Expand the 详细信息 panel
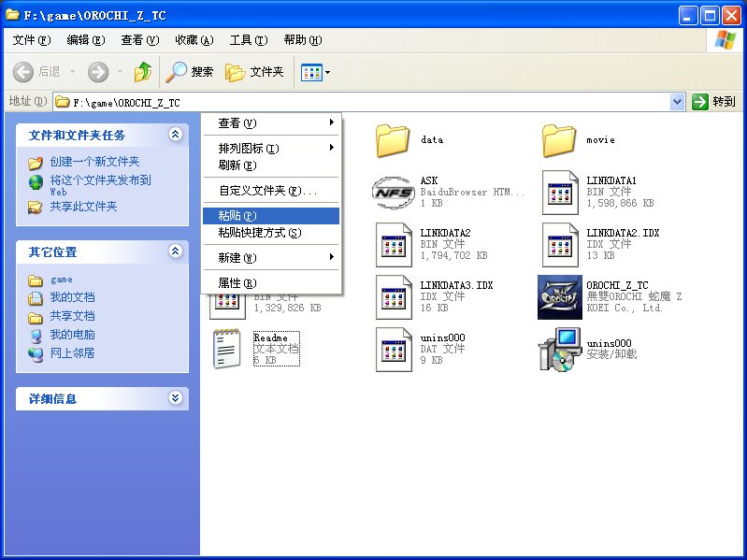This screenshot has height=560, width=747. (x=175, y=398)
